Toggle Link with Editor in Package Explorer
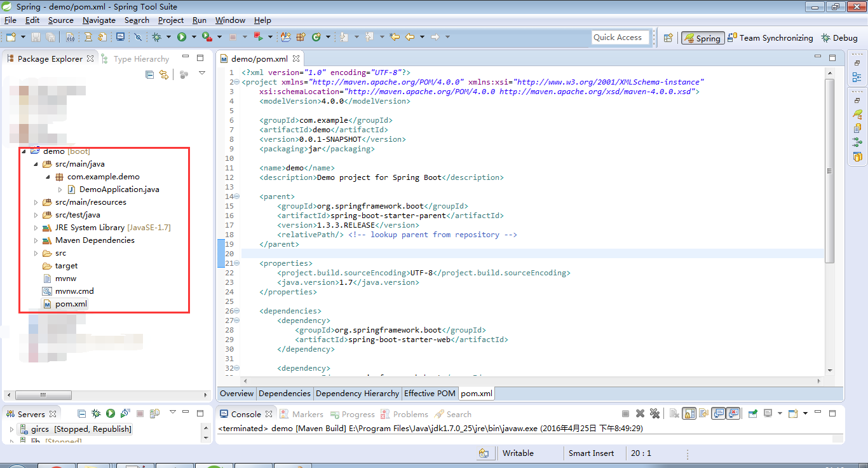 tap(164, 74)
